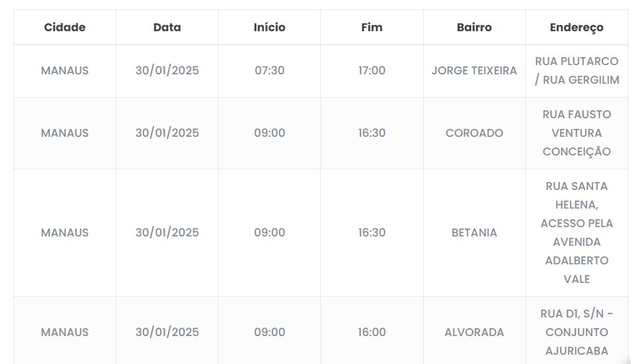
Task: Select the BETANIA bairro cell
Action: (474, 232)
